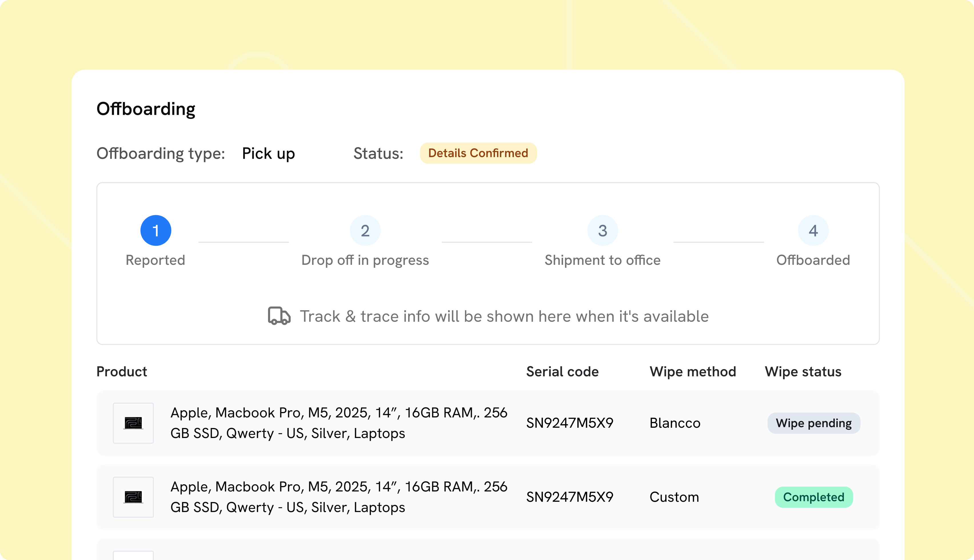Select step 2 Drop off in progress circle
This screenshot has width=974, height=560.
pos(365,230)
